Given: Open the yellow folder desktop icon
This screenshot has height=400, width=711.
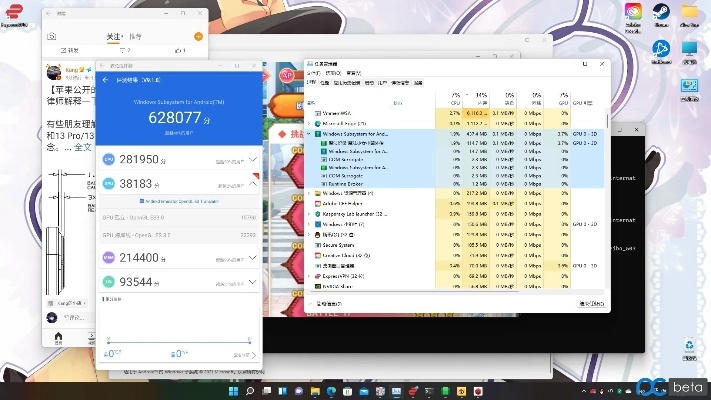Looking at the screenshot, I should [689, 11].
